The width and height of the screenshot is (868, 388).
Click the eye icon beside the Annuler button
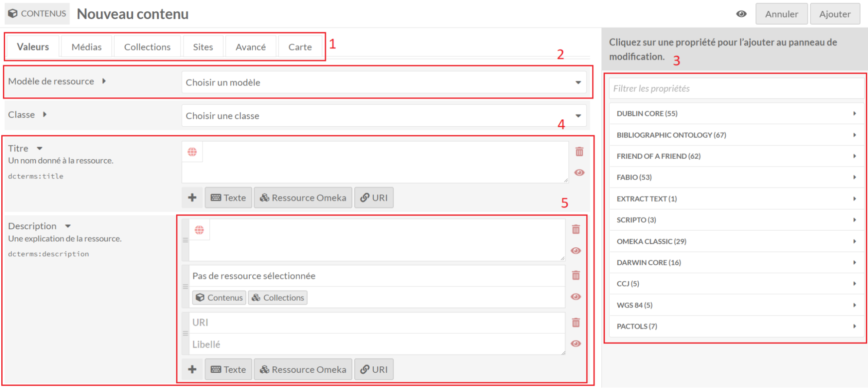[x=741, y=14]
